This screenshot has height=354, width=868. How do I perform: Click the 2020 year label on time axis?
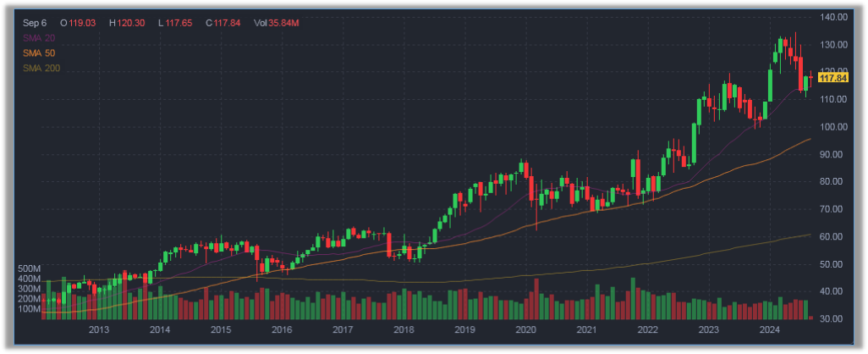click(x=525, y=331)
